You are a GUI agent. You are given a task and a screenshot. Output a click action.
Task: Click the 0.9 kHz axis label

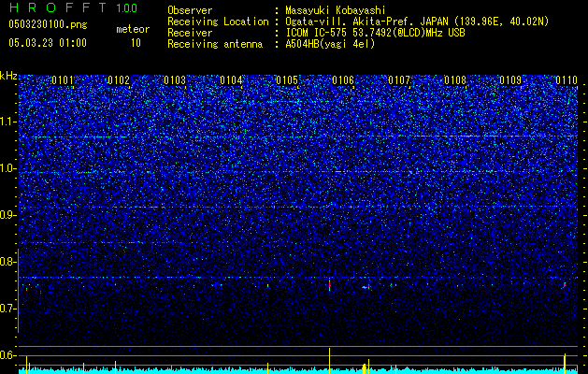tap(8, 215)
